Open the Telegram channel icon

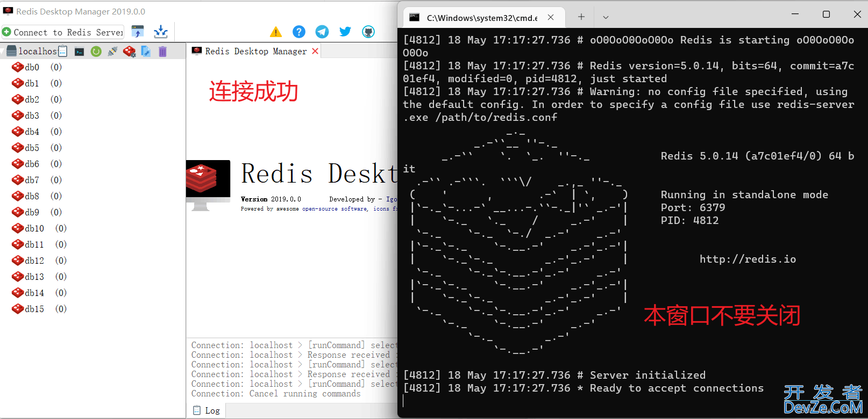(x=322, y=32)
